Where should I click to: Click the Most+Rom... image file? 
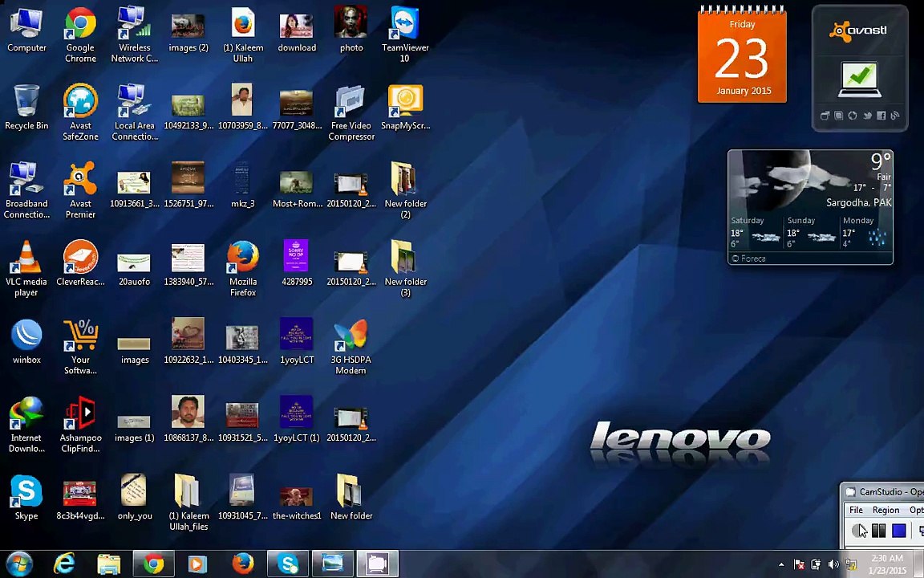click(x=297, y=189)
